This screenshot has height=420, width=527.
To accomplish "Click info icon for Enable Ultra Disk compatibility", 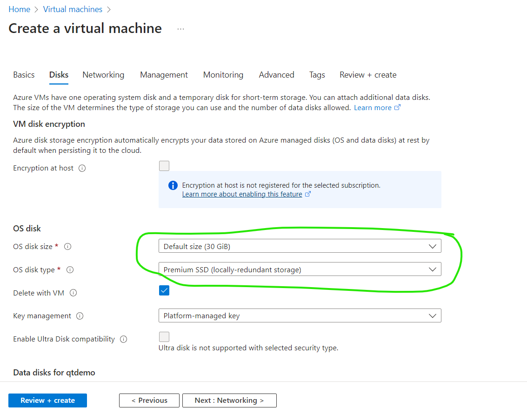I will [123, 339].
